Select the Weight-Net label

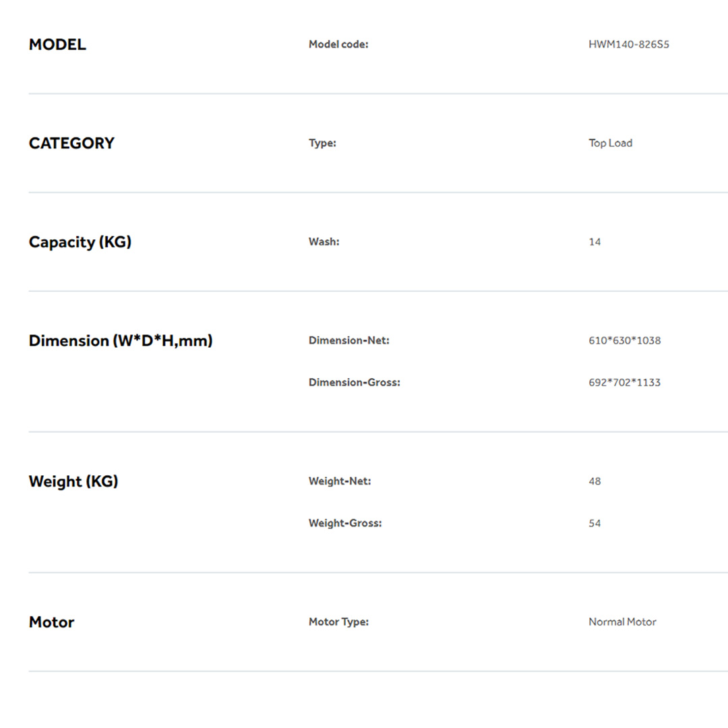pos(340,481)
